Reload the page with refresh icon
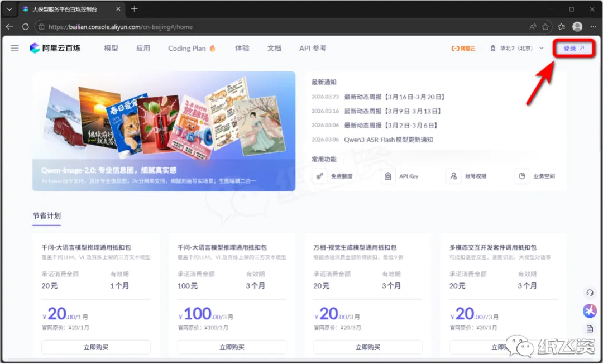 25,27
